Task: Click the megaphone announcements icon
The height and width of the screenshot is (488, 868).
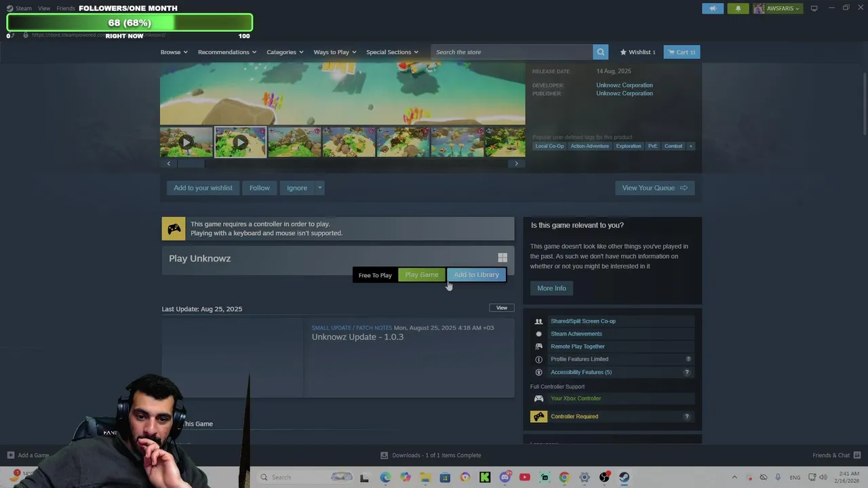Action: coord(713,8)
